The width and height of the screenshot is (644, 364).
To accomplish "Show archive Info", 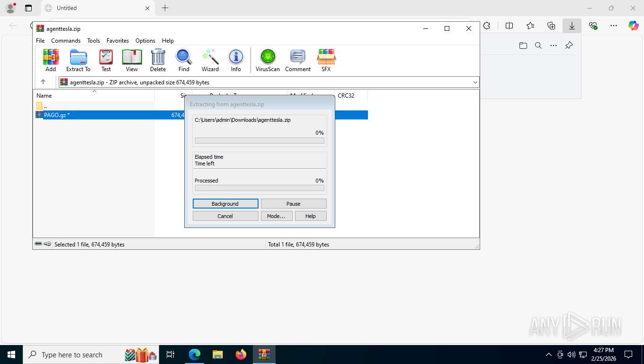I will tap(236, 60).
